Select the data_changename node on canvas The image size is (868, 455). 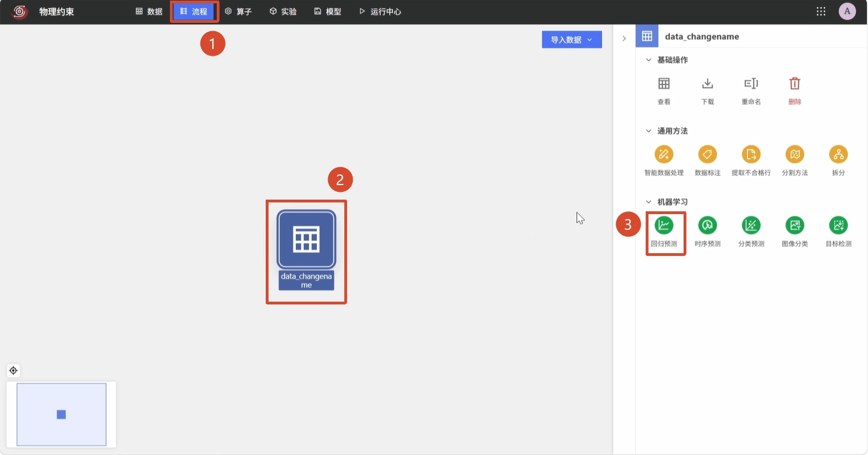click(306, 250)
